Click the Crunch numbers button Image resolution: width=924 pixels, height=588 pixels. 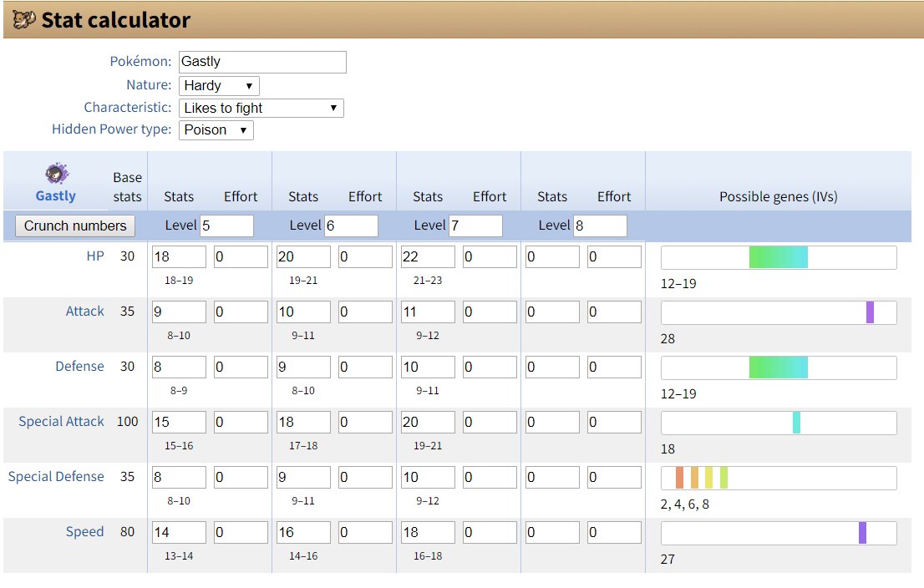[75, 226]
